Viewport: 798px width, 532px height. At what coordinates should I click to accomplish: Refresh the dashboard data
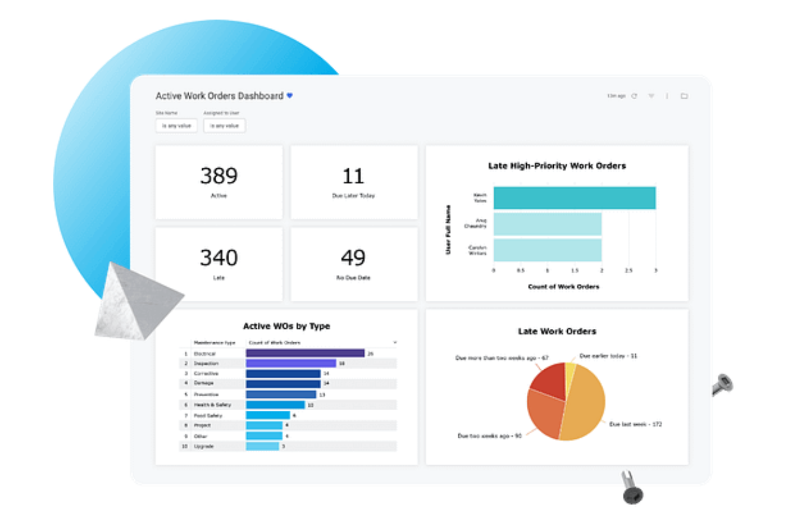click(x=634, y=96)
